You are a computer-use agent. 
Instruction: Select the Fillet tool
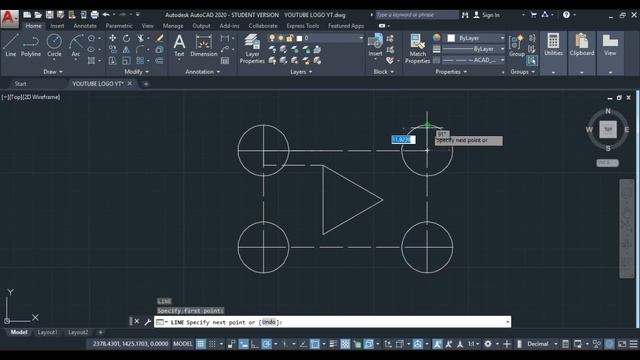pos(140,49)
